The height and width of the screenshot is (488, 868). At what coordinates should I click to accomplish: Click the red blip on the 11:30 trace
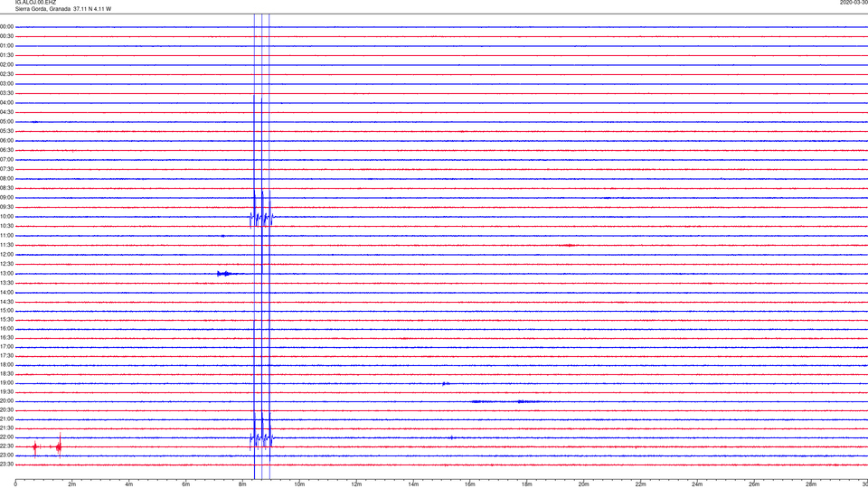point(569,245)
